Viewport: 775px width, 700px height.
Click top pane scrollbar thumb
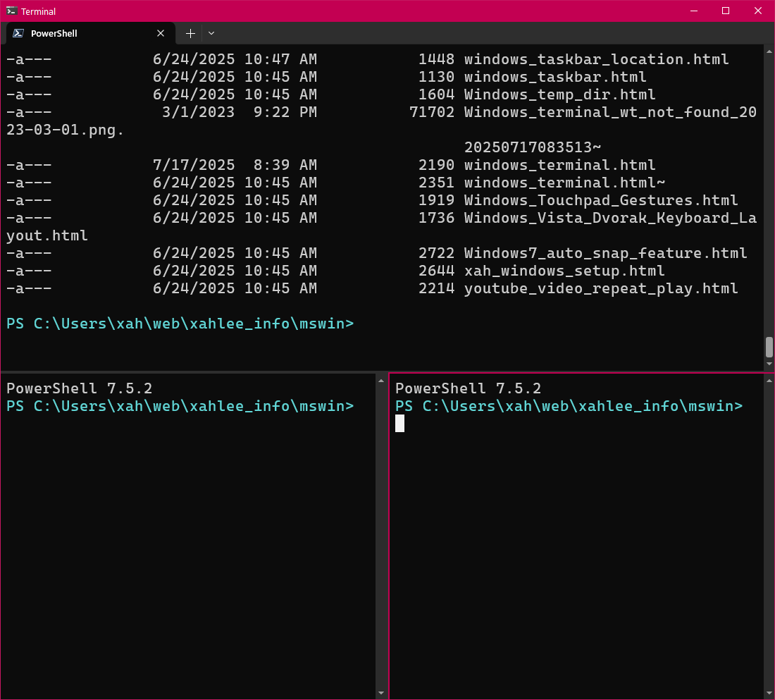769,347
